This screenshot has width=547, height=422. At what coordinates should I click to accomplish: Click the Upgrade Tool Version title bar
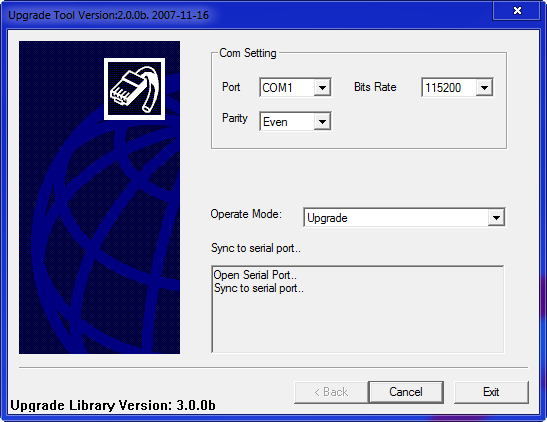click(x=108, y=15)
